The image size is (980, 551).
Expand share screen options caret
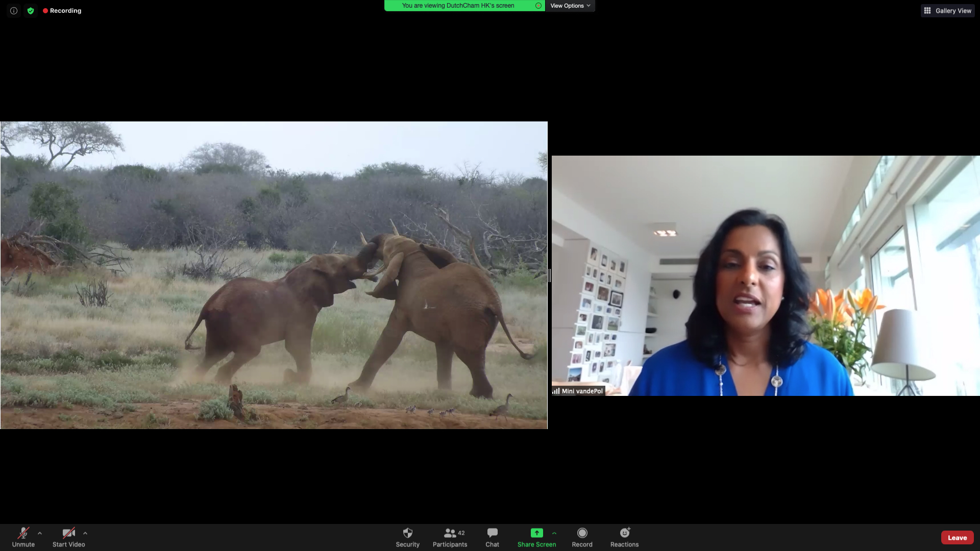click(x=554, y=533)
